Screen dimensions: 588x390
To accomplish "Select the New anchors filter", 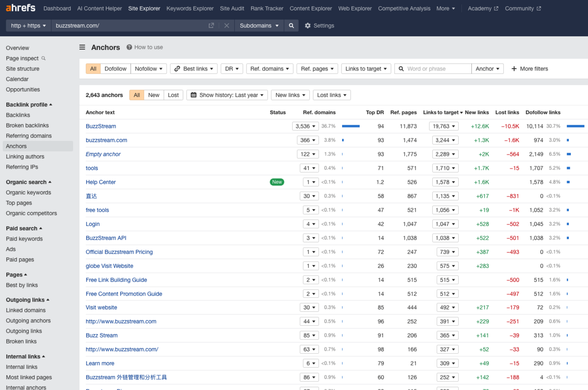I will pos(154,95).
